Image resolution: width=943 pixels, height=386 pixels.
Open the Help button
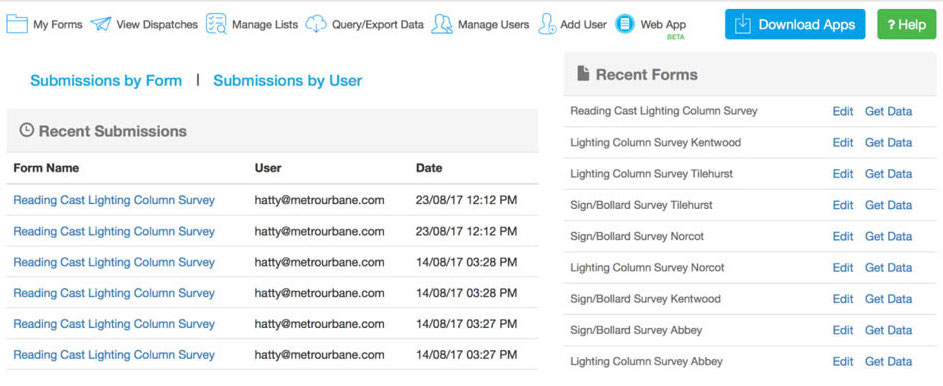[906, 24]
